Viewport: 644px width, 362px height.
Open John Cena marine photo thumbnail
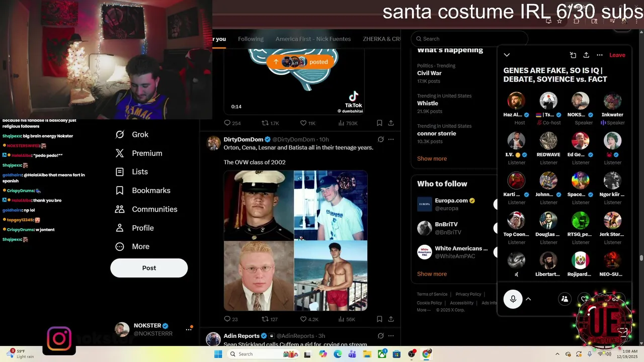(x=259, y=205)
